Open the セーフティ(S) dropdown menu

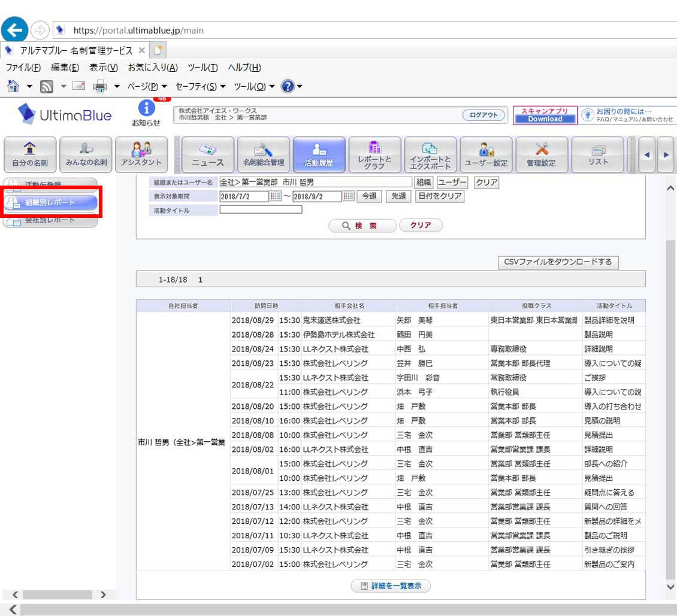point(200,87)
